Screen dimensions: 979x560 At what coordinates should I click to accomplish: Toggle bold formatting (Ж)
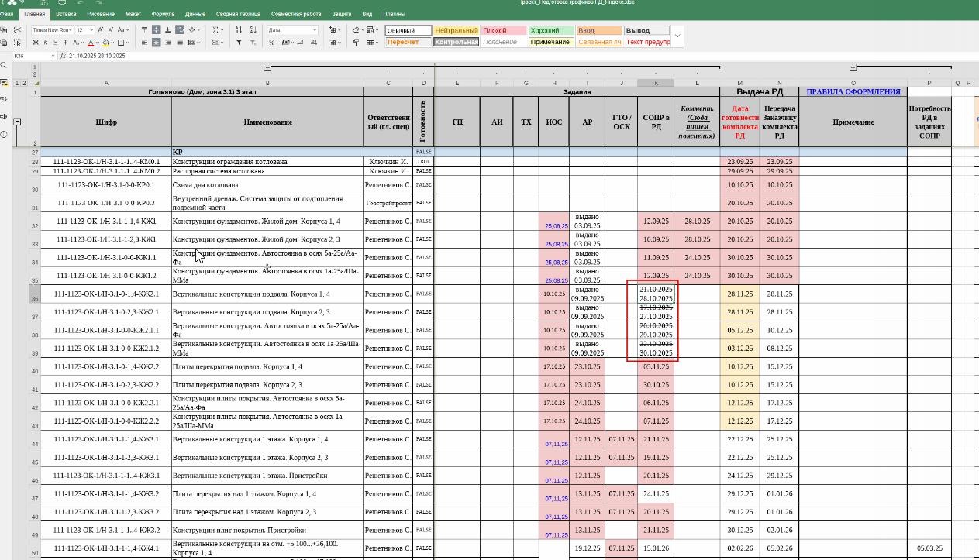[36, 43]
